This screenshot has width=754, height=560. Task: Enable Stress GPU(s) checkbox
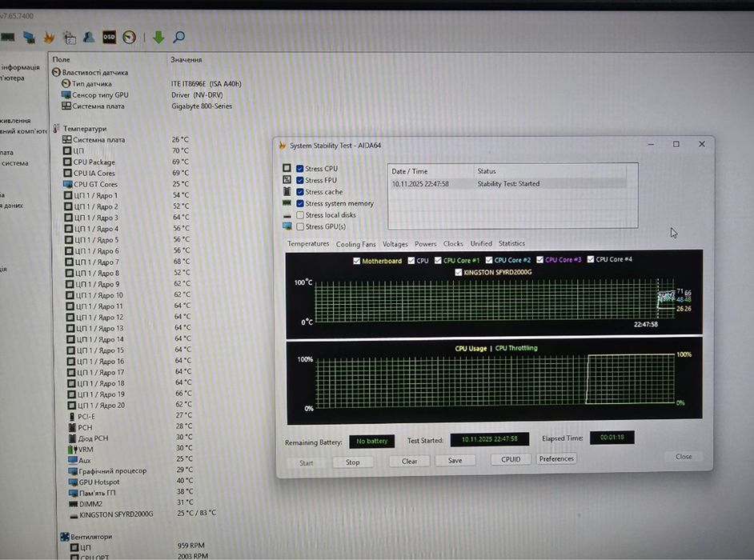click(x=300, y=226)
